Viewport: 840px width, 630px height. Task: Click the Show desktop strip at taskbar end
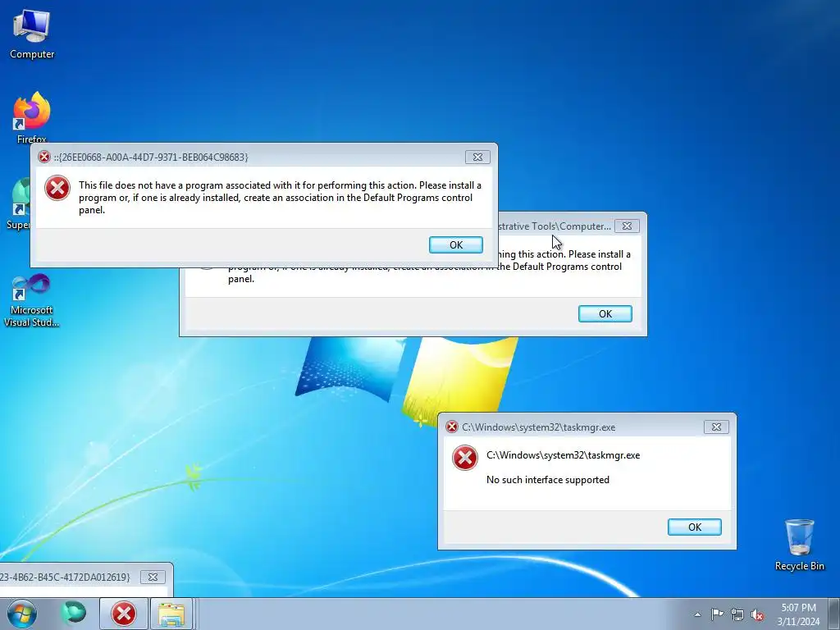coord(834,614)
